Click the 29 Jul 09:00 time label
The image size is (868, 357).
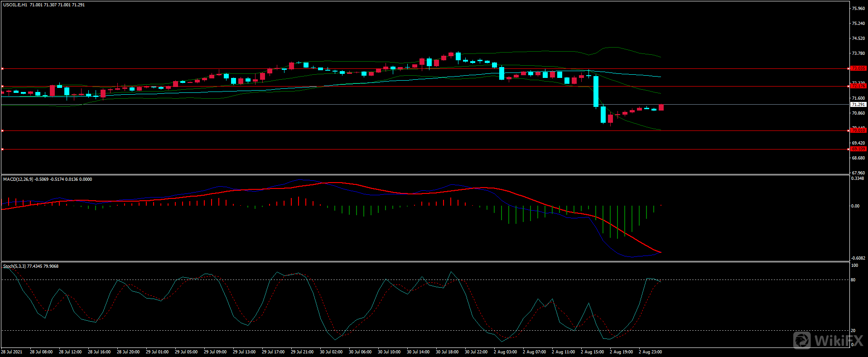(215, 352)
